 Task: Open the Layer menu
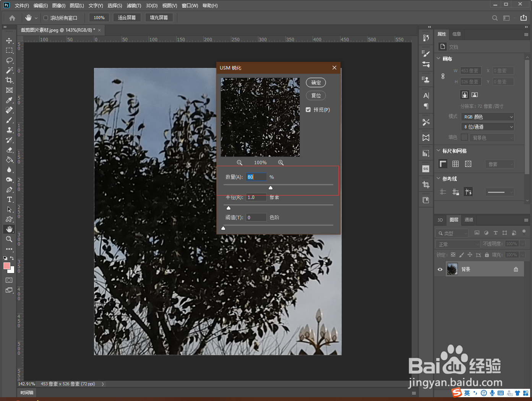pos(77,6)
